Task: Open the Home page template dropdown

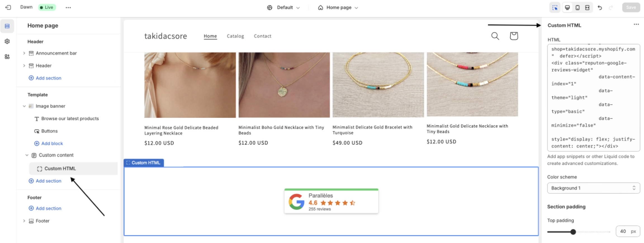Action: [338, 8]
